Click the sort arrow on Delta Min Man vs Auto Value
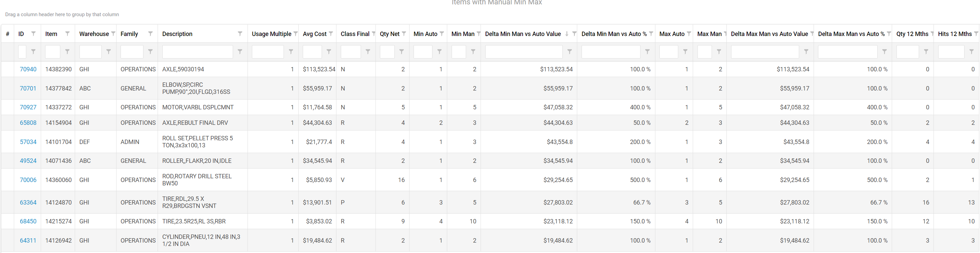The width and height of the screenshot is (980, 253). coord(567,34)
